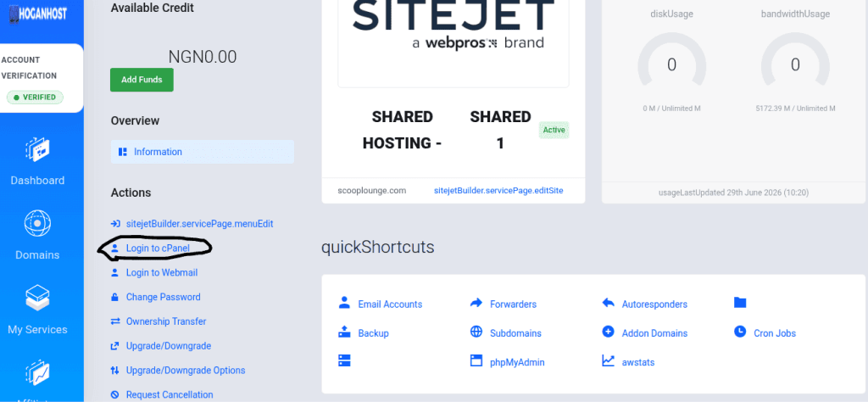This screenshot has width=868, height=402.
Task: Open the Dashboard sidebar icon
Action: tap(37, 149)
